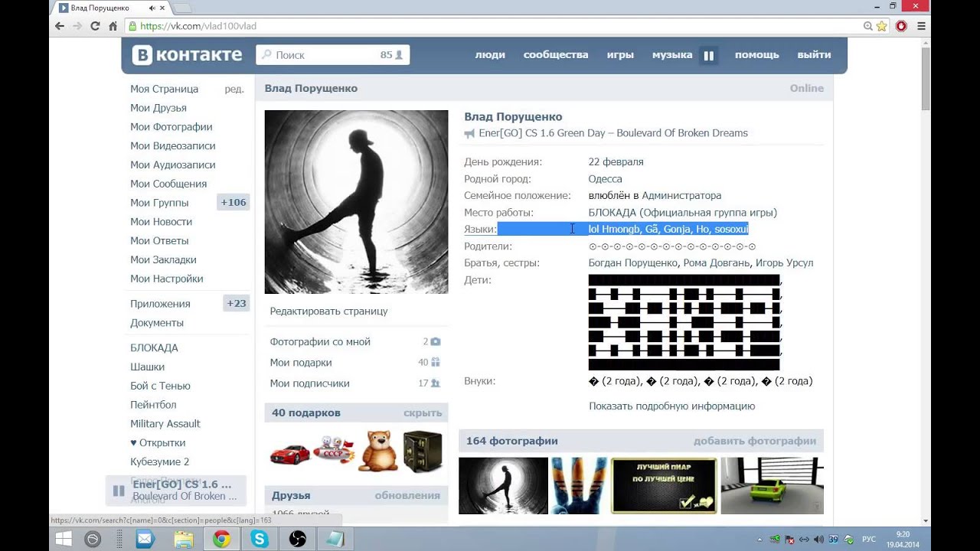Screen dimensions: 980x551
Task: Select the teddy bear gift
Action: 378,451
